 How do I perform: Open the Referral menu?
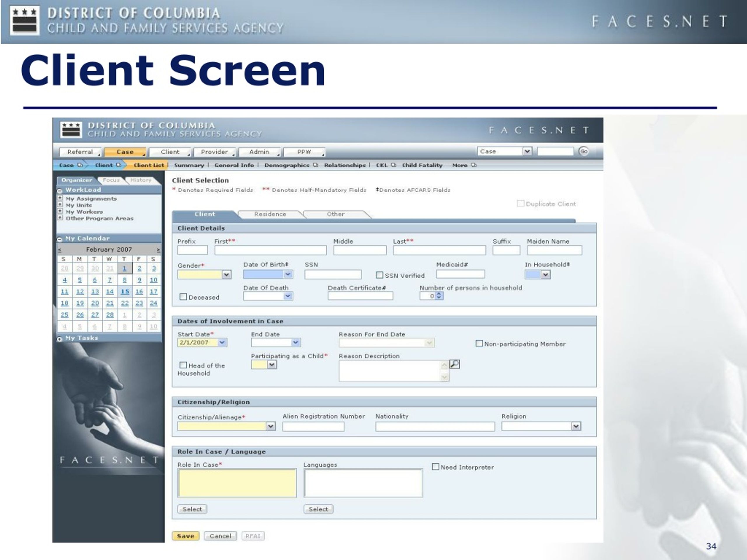[80, 152]
